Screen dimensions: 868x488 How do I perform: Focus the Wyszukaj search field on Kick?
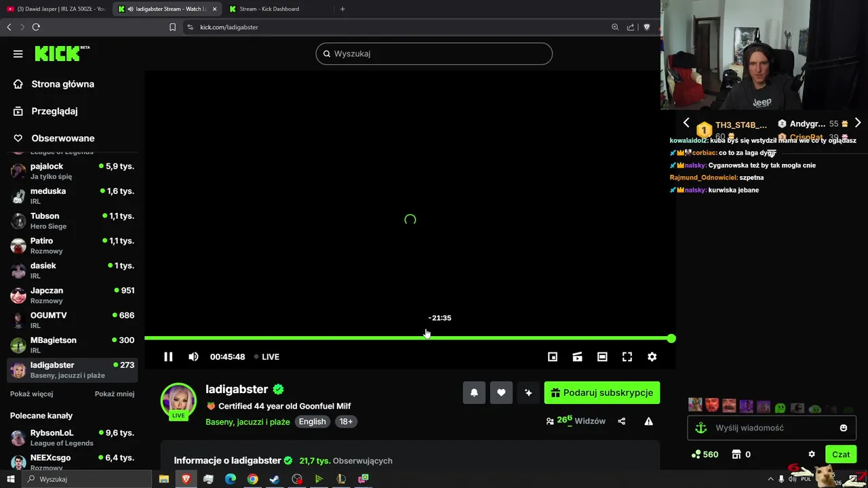tap(434, 54)
